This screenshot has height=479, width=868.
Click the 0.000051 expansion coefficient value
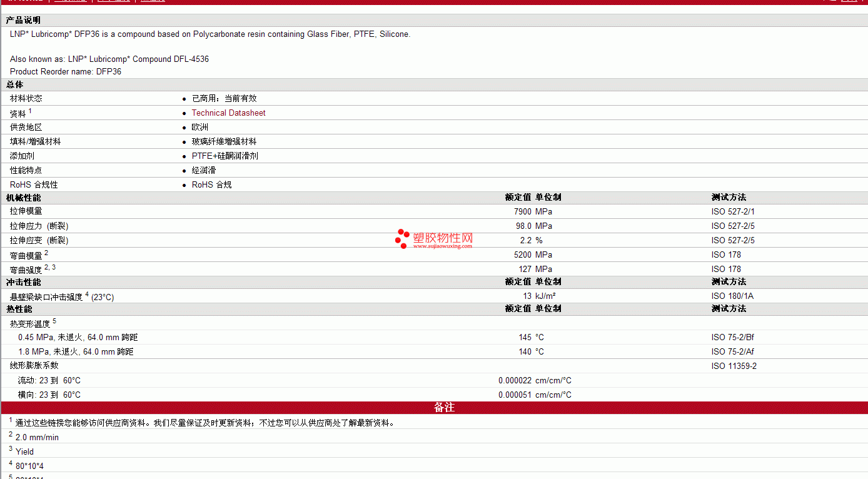515,395
